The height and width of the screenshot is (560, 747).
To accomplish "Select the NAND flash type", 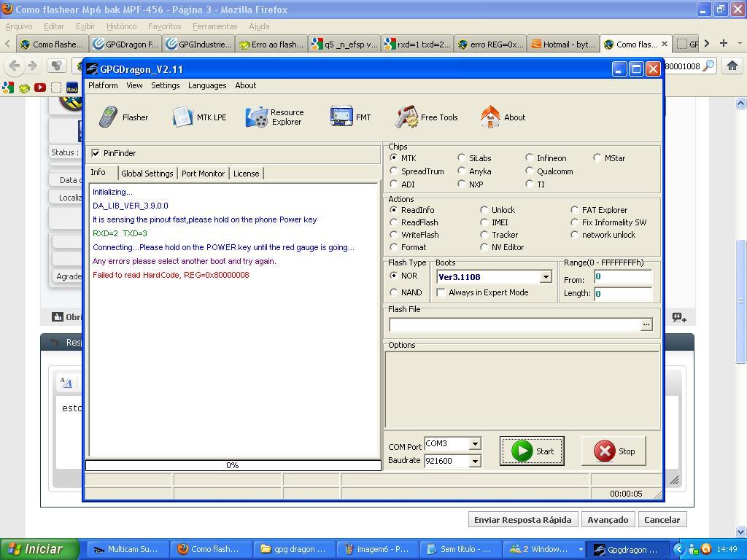I will click(393, 292).
